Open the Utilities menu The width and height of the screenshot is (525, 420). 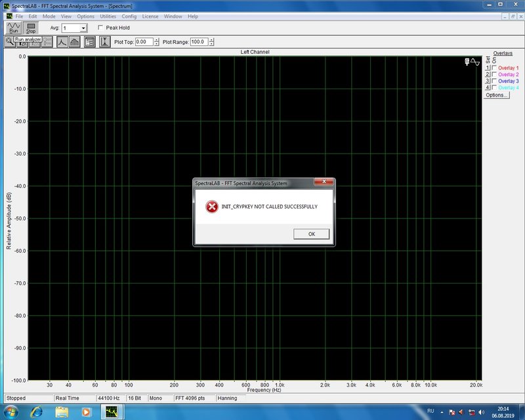108,16
